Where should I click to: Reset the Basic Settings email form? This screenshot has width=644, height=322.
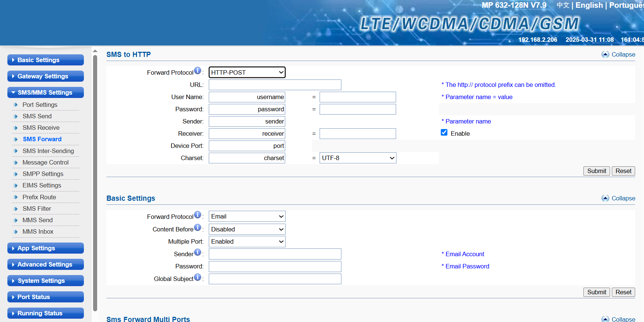pos(623,292)
